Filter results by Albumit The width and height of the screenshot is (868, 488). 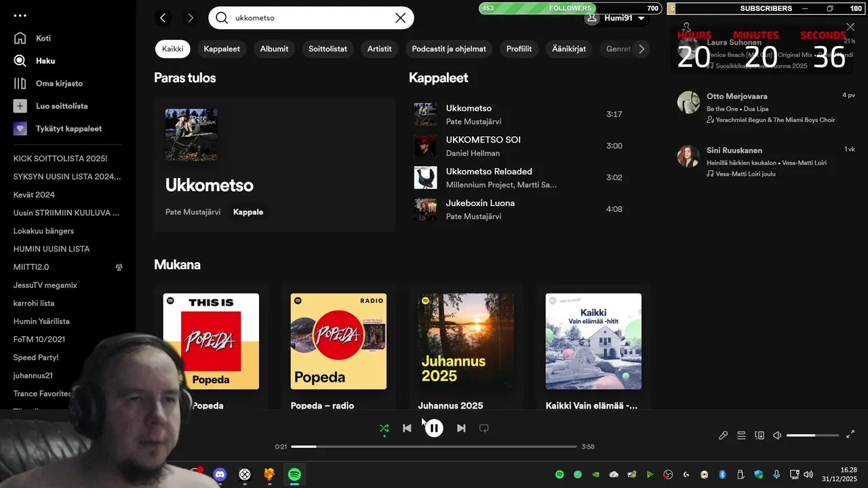[x=274, y=49]
